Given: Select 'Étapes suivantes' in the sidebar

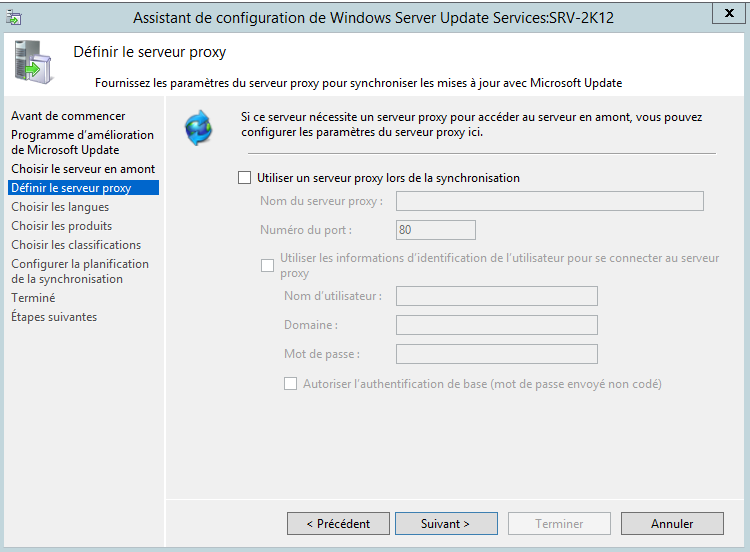Looking at the screenshot, I should 54,317.
